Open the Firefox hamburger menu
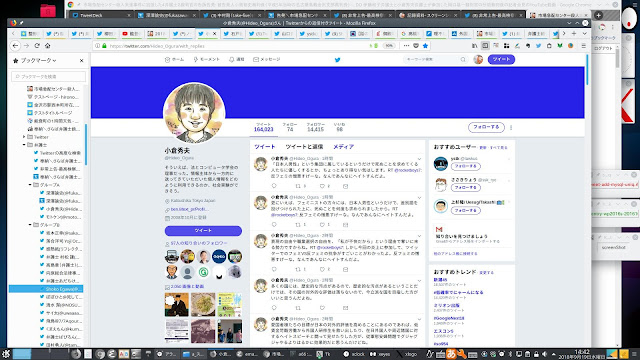Screen dimensions: 640x360 [x=584, y=46]
